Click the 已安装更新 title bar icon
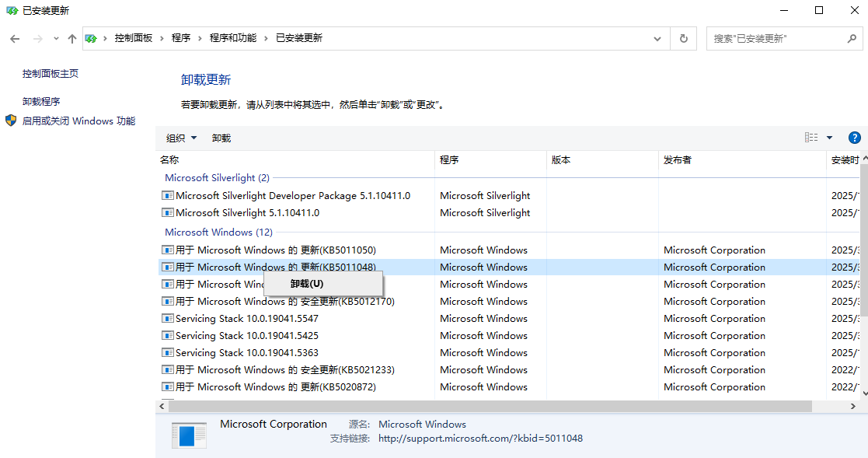 tap(12, 11)
